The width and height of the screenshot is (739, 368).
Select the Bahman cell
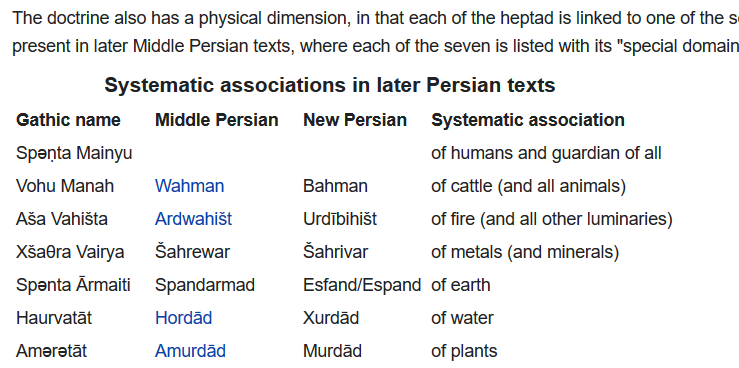point(335,186)
